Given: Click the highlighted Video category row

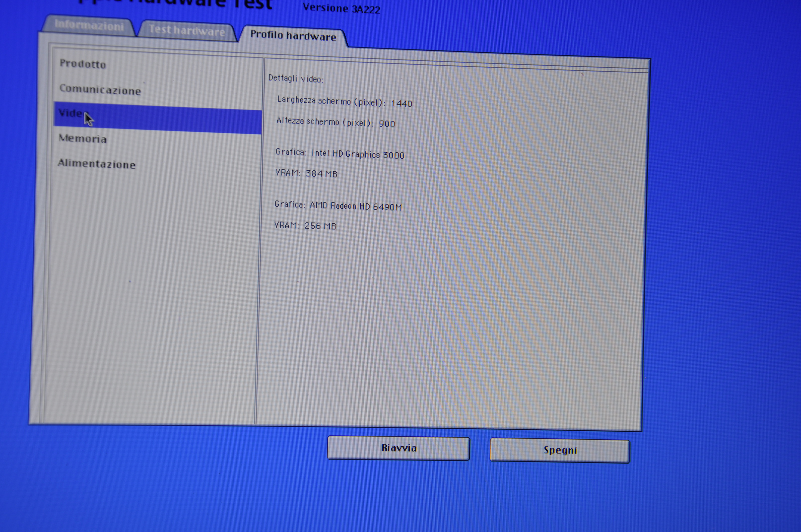Looking at the screenshot, I should click(x=158, y=118).
